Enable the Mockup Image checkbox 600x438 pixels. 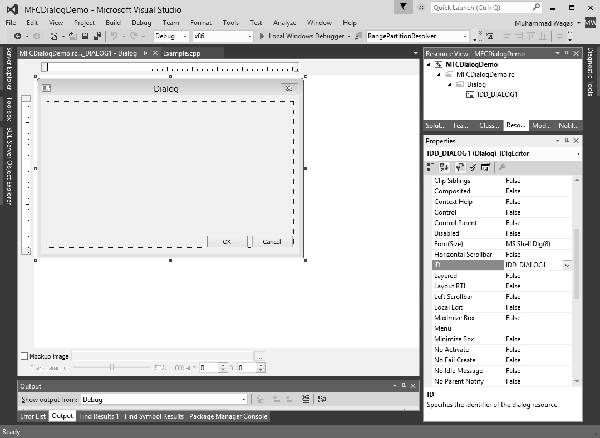(24, 356)
